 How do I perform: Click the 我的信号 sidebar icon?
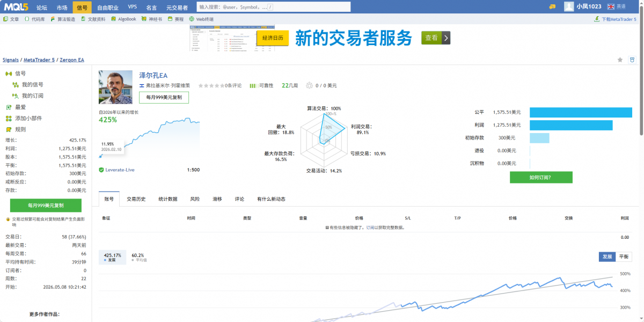coord(16,85)
